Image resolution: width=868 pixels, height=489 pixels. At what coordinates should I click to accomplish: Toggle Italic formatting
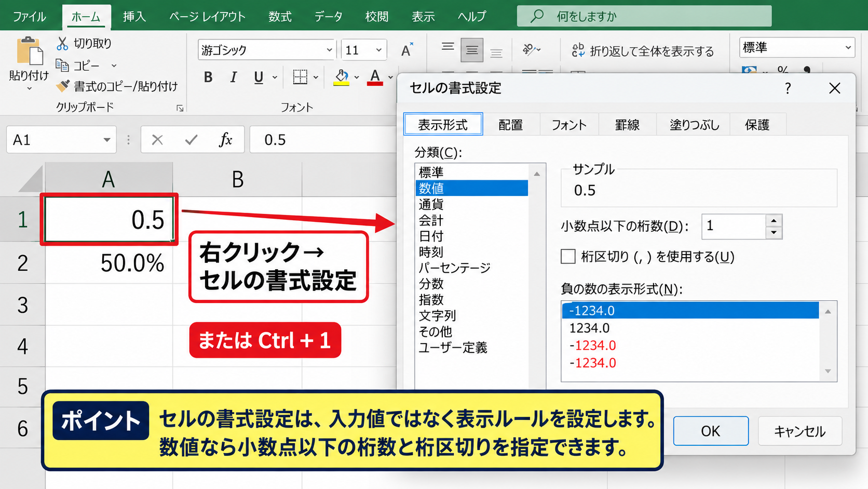(x=234, y=77)
